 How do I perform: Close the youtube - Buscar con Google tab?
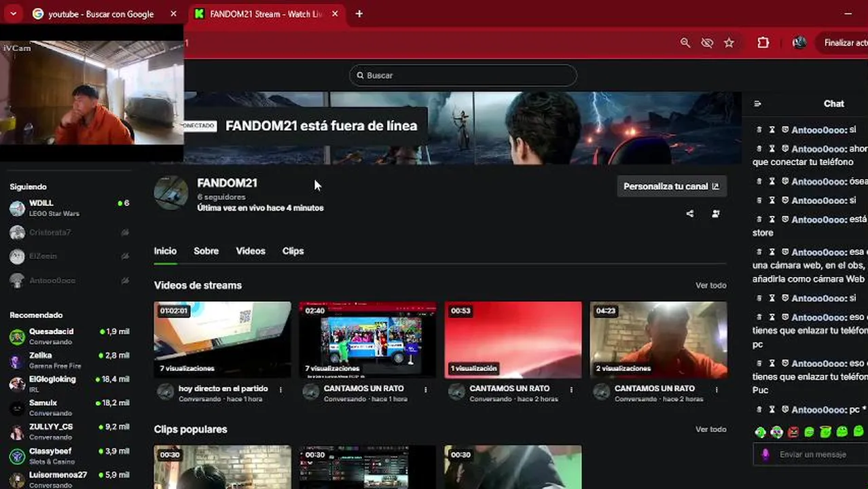click(173, 14)
